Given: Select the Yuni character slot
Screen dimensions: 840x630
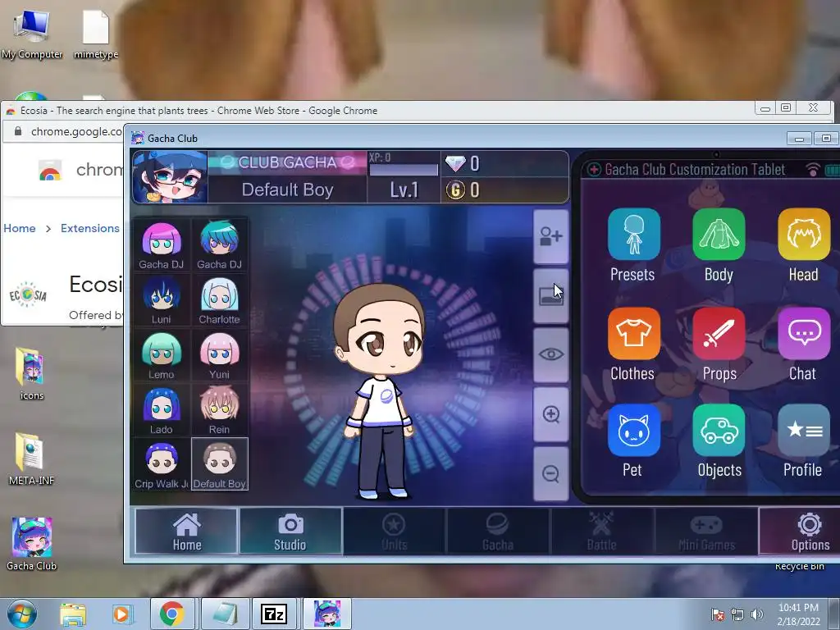Looking at the screenshot, I should [219, 354].
